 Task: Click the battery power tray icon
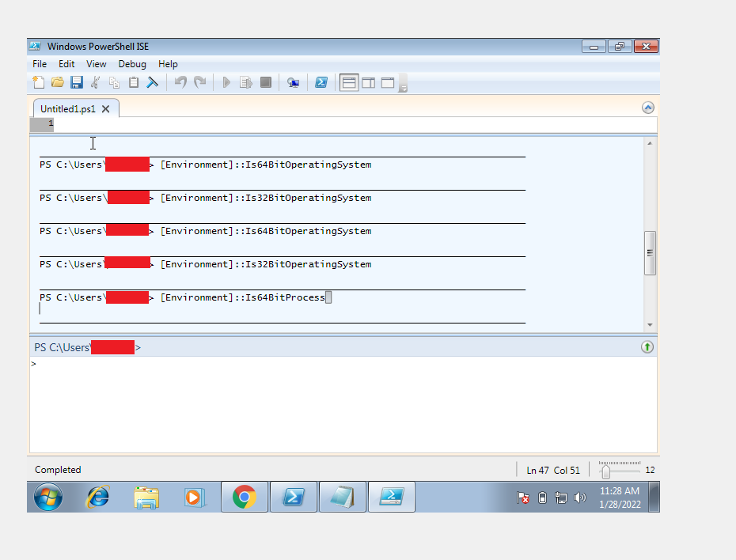[x=542, y=498]
